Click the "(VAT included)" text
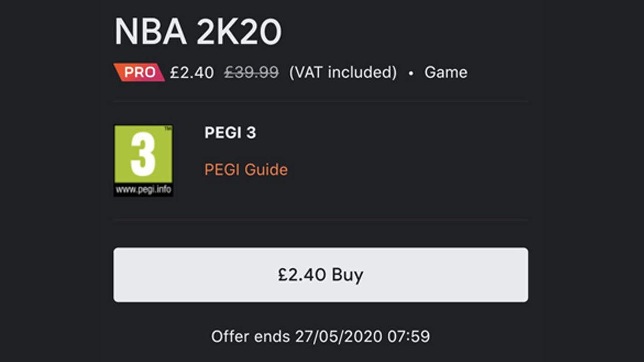Viewport: 644px width, 362px height. [342, 72]
